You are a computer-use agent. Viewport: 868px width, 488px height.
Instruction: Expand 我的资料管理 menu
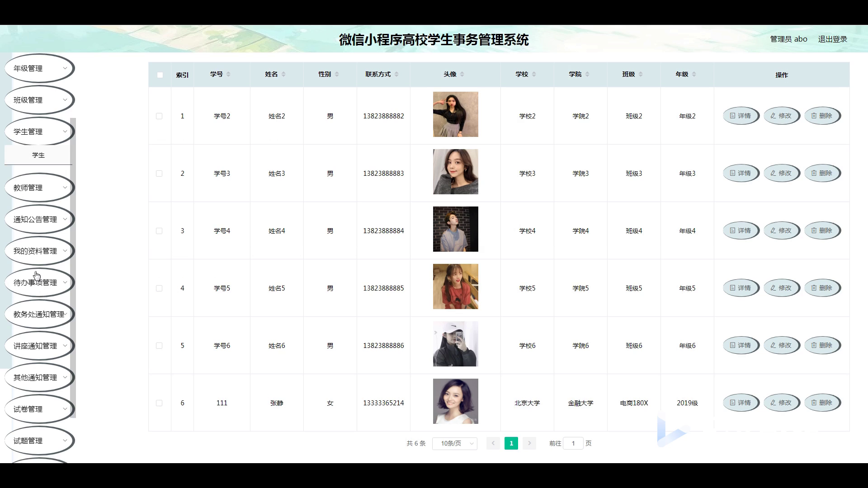coord(39,251)
